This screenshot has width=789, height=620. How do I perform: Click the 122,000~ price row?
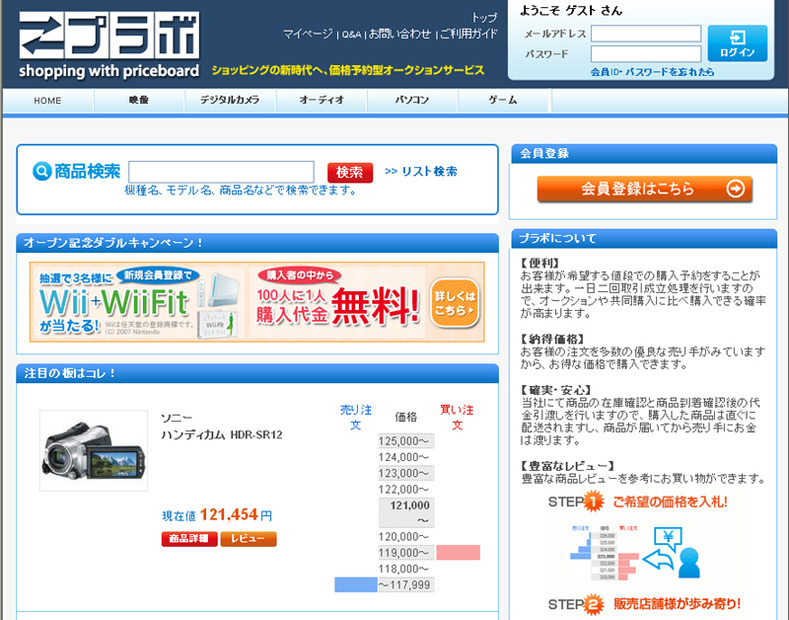[x=406, y=489]
